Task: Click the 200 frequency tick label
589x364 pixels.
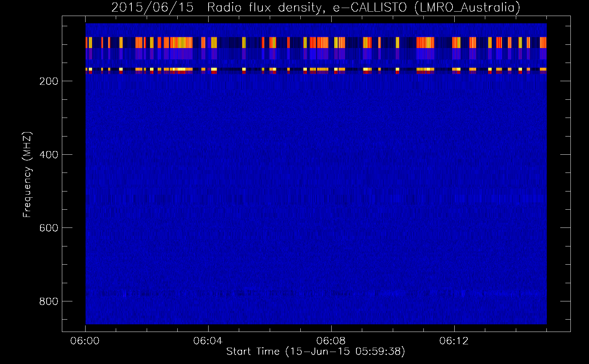Action: (49, 81)
